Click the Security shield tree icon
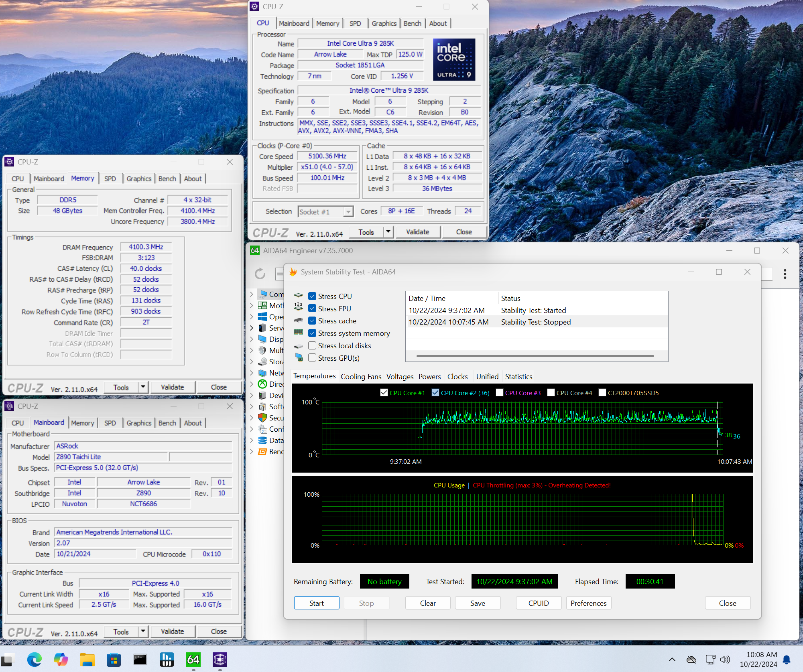803x672 pixels. (x=262, y=418)
